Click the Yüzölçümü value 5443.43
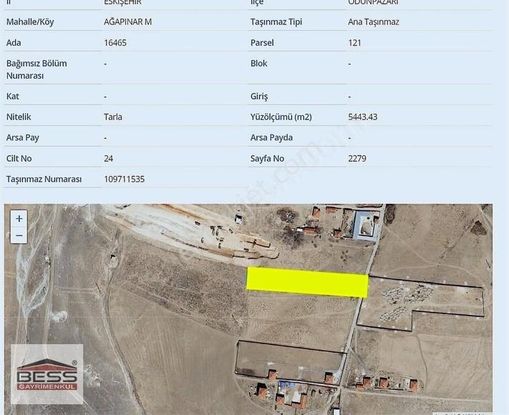The image size is (509, 415). coord(363,117)
